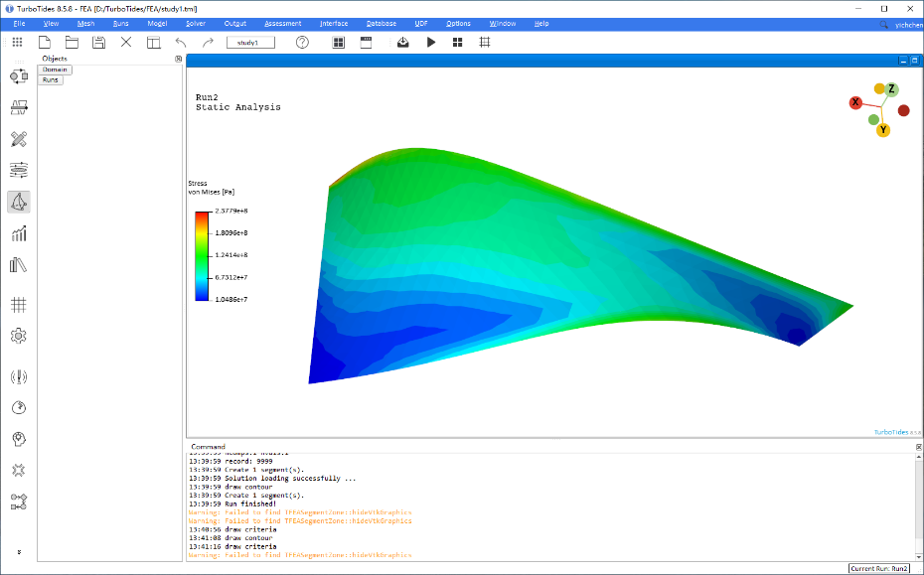Maximize the inner viewport window
The height and width of the screenshot is (575, 924).
click(915, 61)
